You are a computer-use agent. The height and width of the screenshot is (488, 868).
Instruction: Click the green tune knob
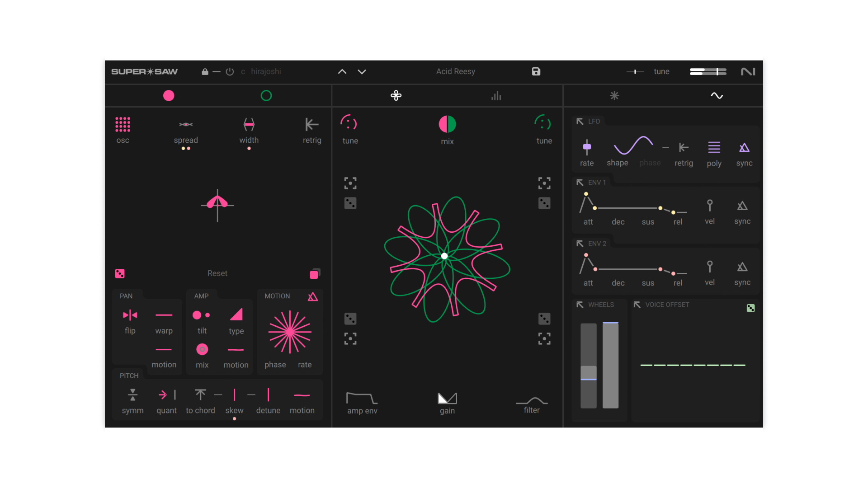(543, 123)
